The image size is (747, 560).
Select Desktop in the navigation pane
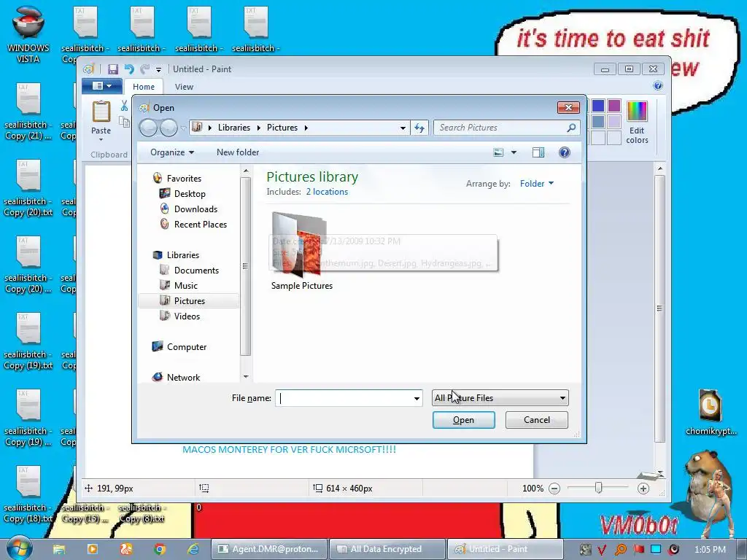click(x=189, y=194)
